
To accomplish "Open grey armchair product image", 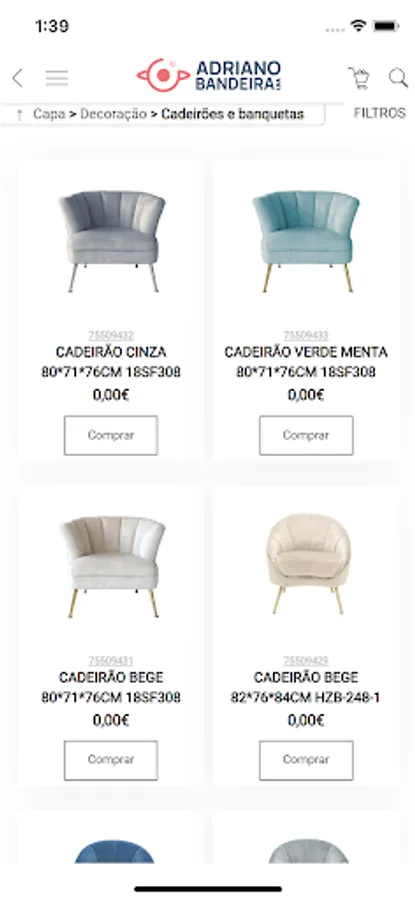I will 111,241.
